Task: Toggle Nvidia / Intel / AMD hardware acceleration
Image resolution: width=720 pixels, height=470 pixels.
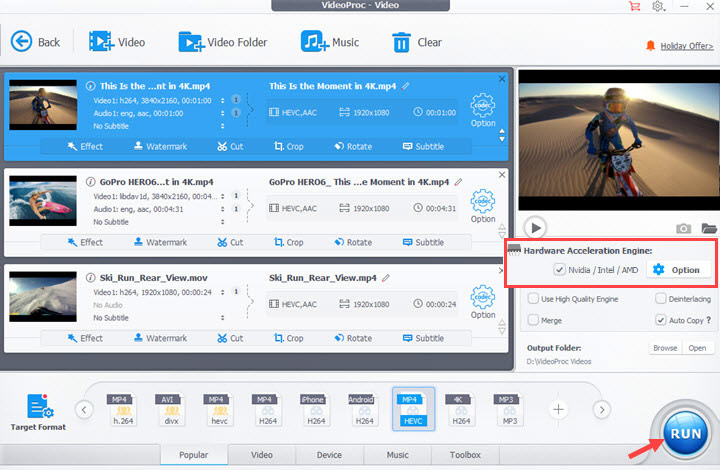Action: pyautogui.click(x=559, y=270)
